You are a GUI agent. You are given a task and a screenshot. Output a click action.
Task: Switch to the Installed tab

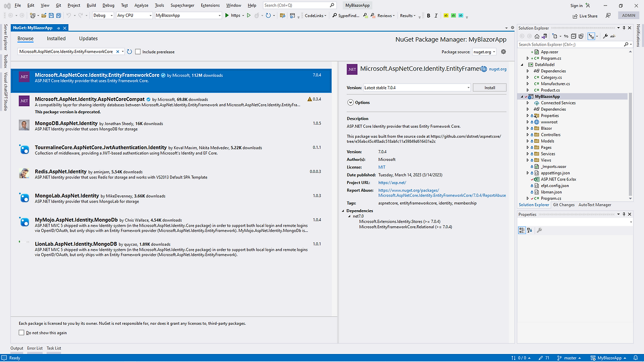(56, 38)
